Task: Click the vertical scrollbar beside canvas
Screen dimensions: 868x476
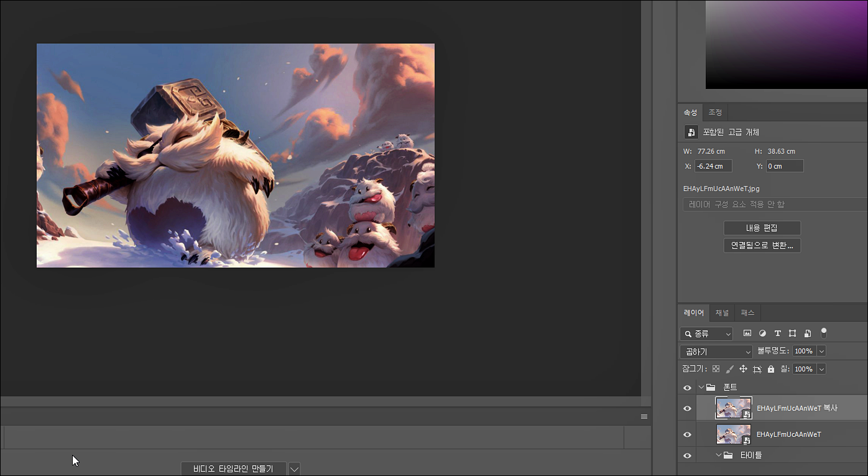Action: tap(646, 198)
